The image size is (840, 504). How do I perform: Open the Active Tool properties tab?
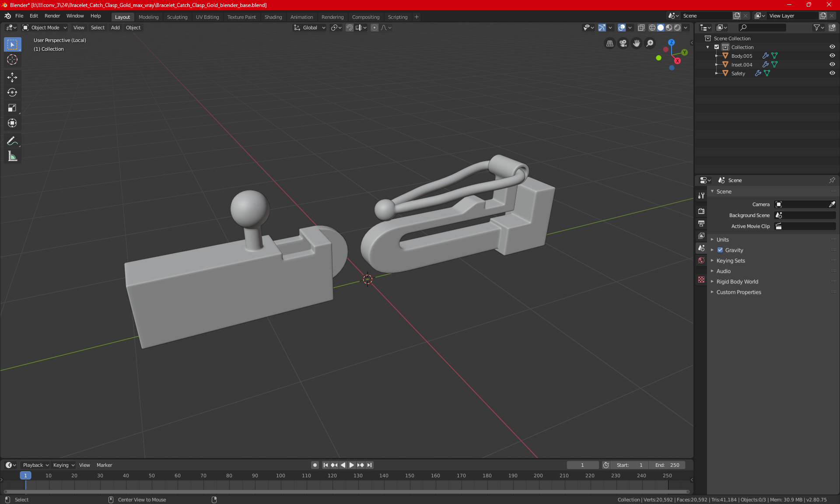point(701,196)
